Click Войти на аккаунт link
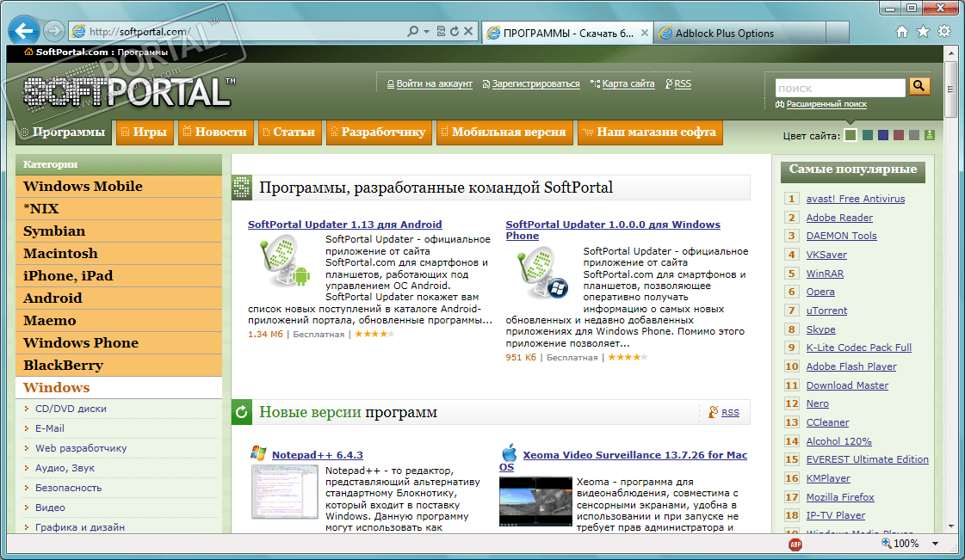965x560 pixels. point(434,83)
